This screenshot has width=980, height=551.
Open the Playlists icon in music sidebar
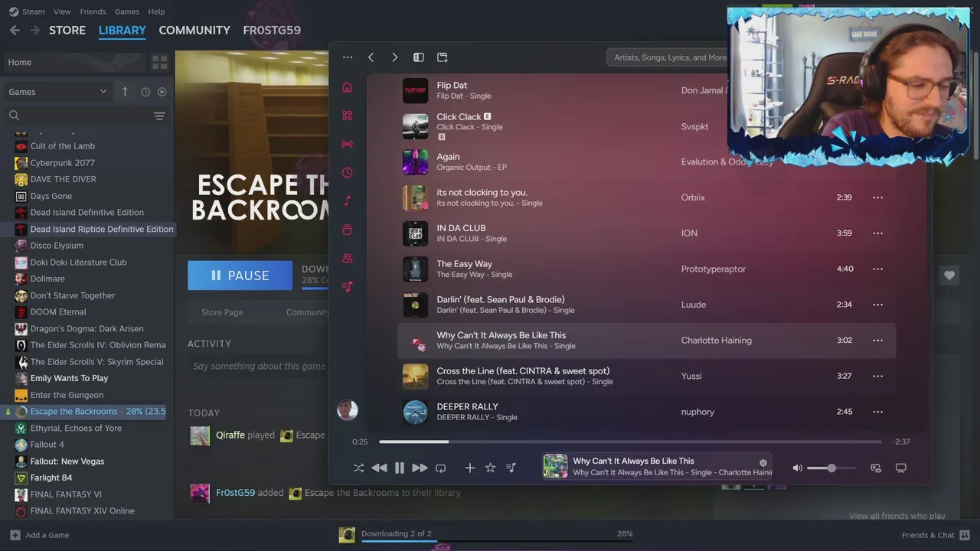point(347,286)
